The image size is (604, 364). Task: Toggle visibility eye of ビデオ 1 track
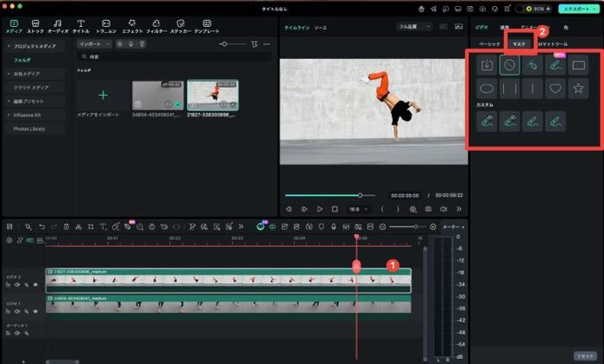pos(35,311)
